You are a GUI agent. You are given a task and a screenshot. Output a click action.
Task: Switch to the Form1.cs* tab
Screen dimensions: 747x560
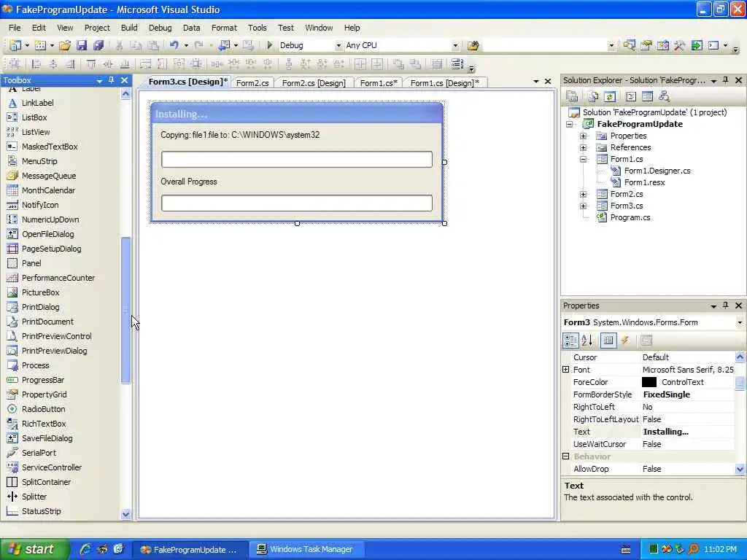point(379,83)
